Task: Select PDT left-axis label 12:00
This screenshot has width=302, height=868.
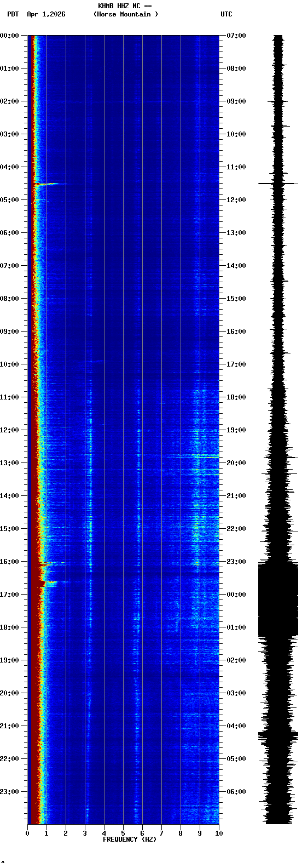Action: click(9, 430)
